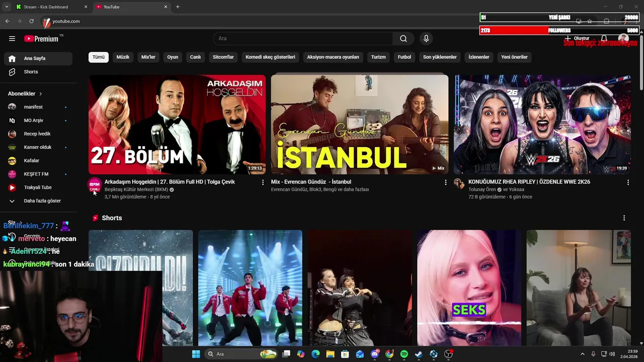This screenshot has height=362, width=644.
Task: Select Aksiyon-macera oyunları chip
Action: [333, 57]
